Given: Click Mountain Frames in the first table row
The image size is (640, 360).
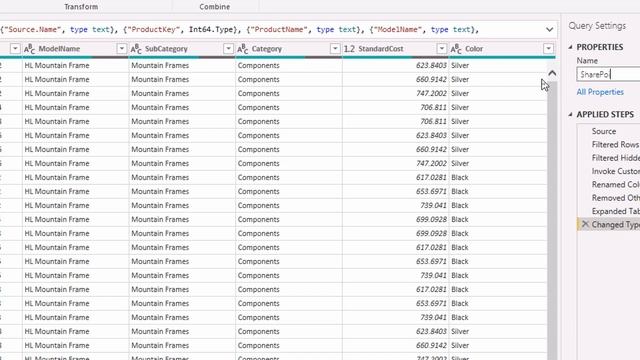Looking at the screenshot, I should pyautogui.click(x=160, y=65).
